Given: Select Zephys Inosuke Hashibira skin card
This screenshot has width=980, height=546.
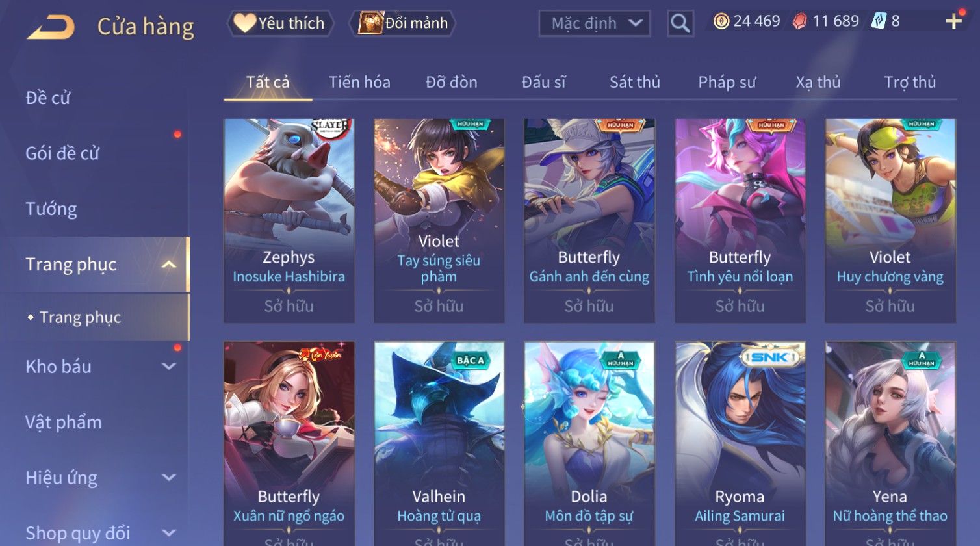Looking at the screenshot, I should tap(289, 220).
